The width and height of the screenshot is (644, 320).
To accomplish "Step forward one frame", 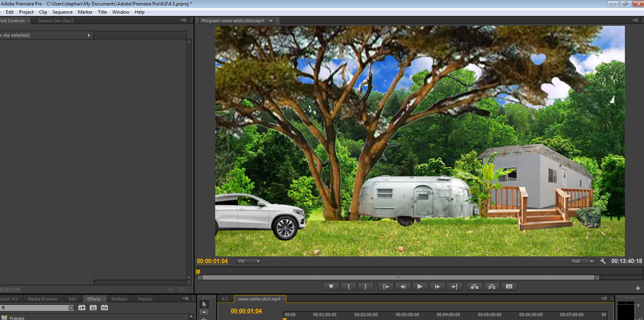I will (437, 286).
